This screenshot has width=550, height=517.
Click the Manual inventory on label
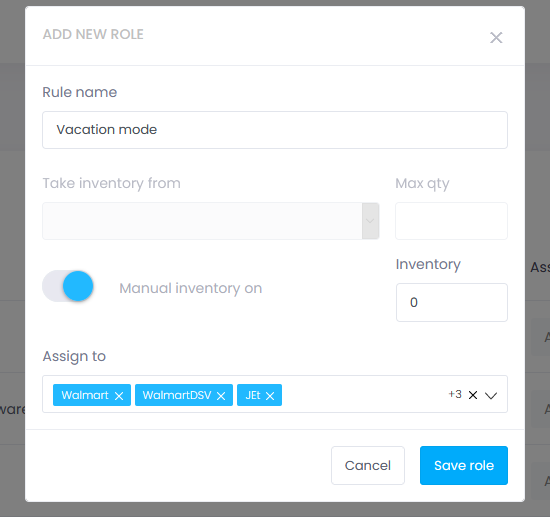point(190,288)
